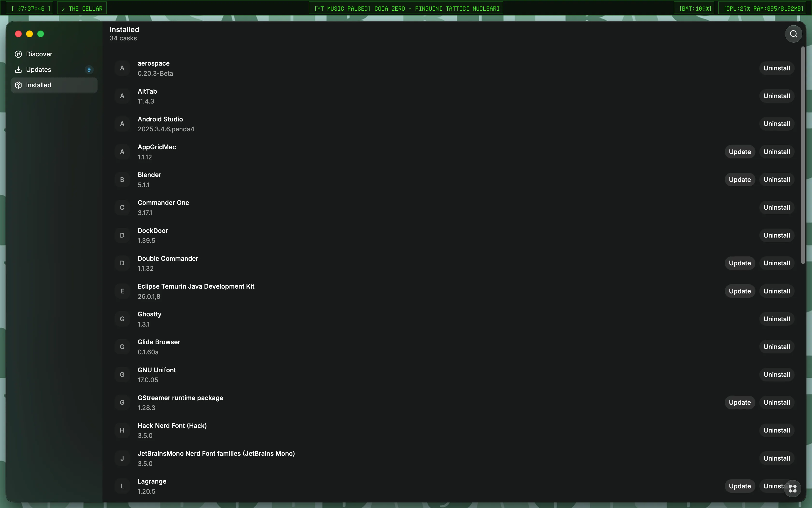Click the GStreamer letter G avatar
Screen dimensions: 812x508
click(x=122, y=403)
